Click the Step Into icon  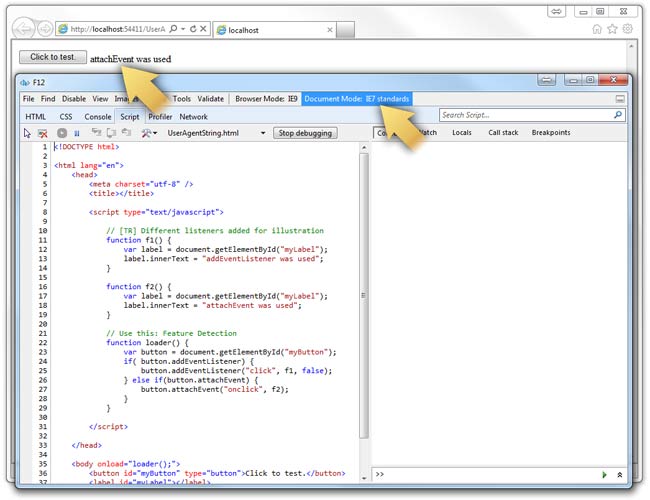96,133
